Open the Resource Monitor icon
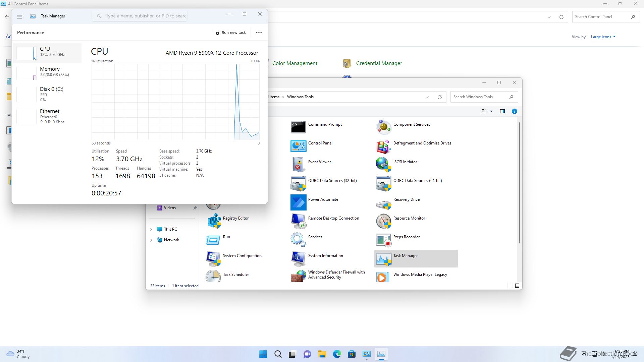Viewport: 644px width, 362px height. click(383, 221)
